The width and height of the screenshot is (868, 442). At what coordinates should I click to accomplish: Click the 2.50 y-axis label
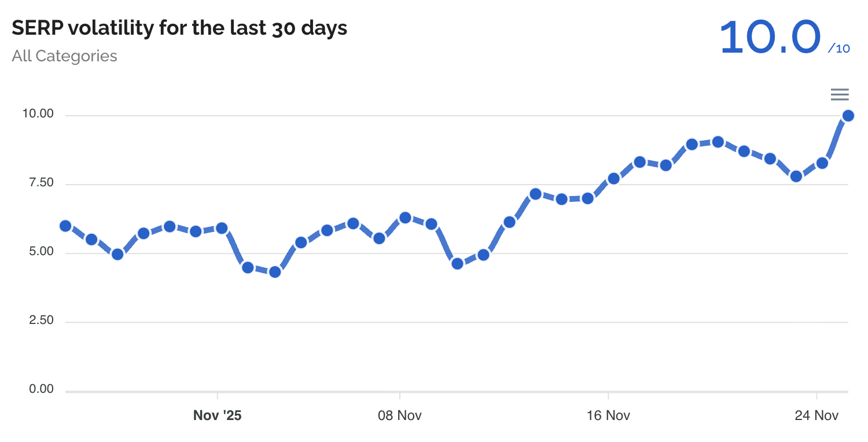click(x=41, y=321)
